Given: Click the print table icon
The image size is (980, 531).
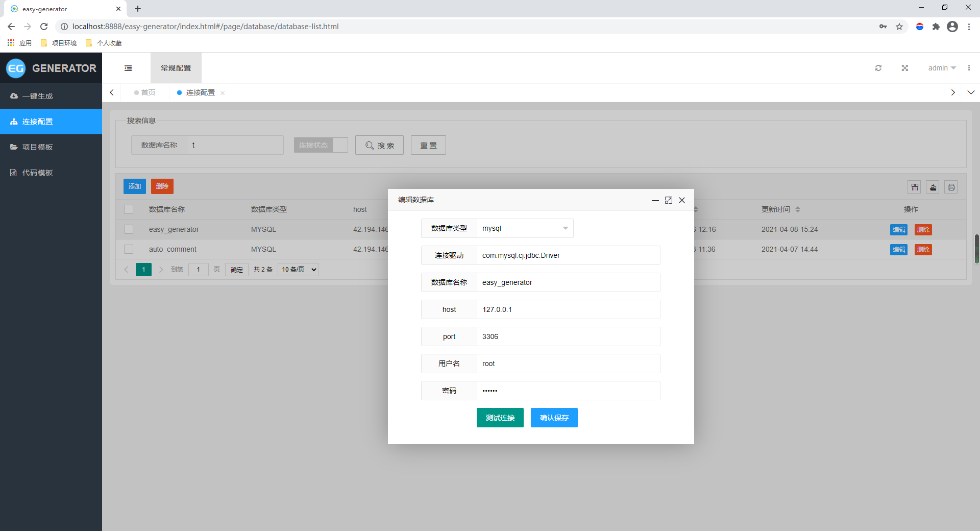Looking at the screenshot, I should coord(951,187).
